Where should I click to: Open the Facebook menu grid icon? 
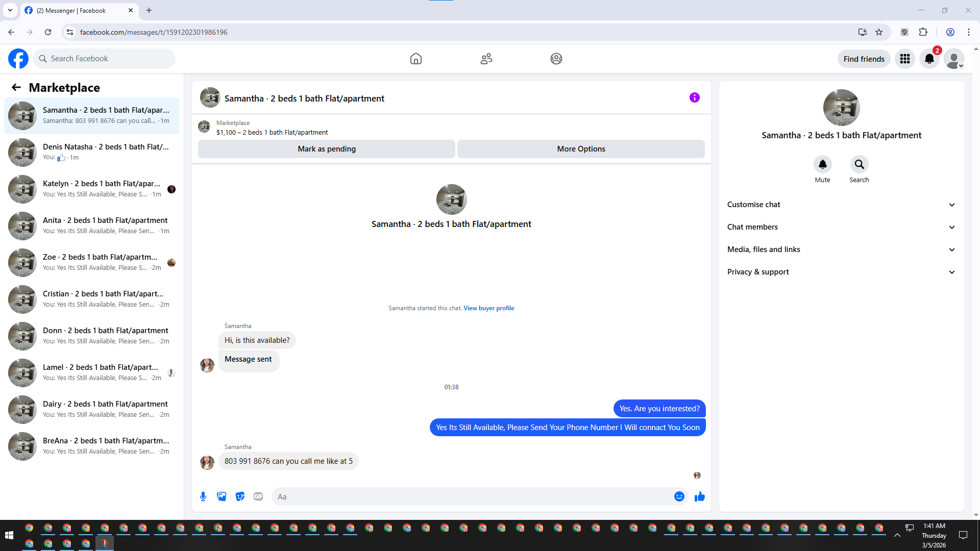click(905, 59)
